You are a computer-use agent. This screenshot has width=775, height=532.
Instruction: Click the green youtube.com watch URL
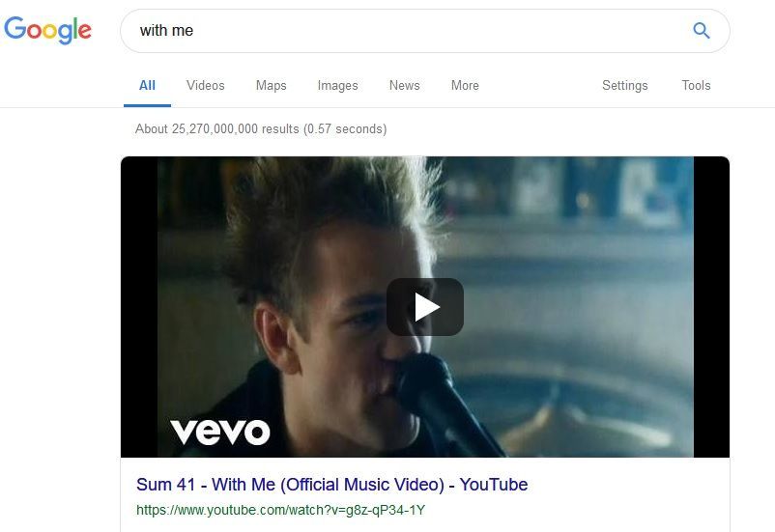pos(281,510)
